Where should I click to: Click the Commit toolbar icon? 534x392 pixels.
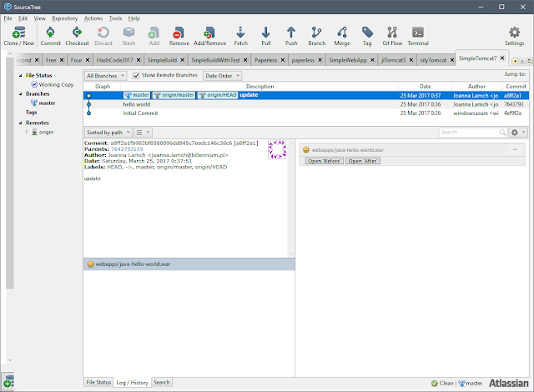click(x=50, y=36)
